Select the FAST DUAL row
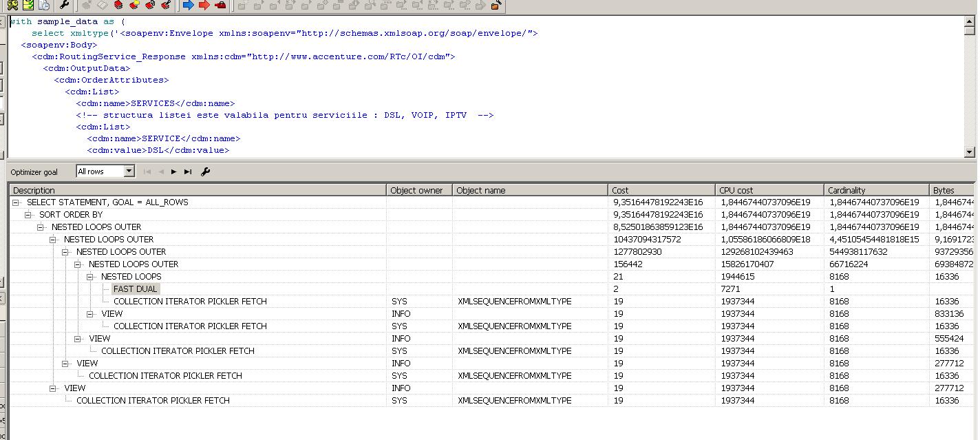 [x=136, y=289]
